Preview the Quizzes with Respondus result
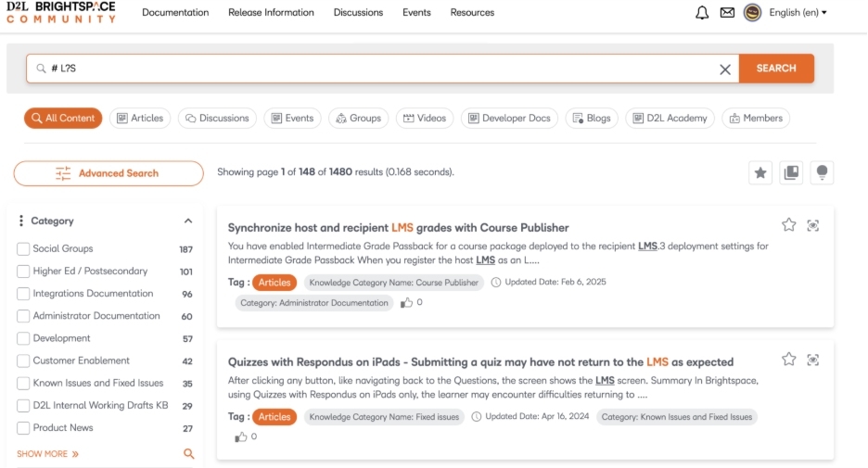Screen dimensions: 868x468 pyautogui.click(x=812, y=360)
